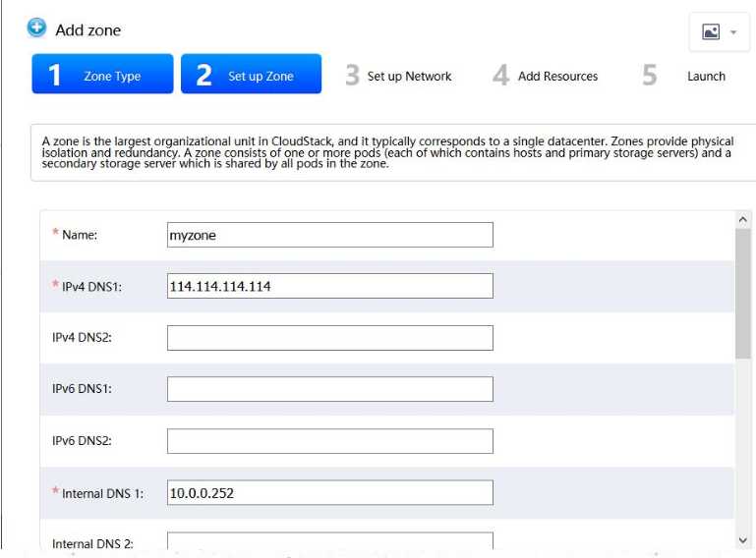Open the dropdown arrow beside the image icon
The height and width of the screenshot is (558, 756).
[x=733, y=32]
